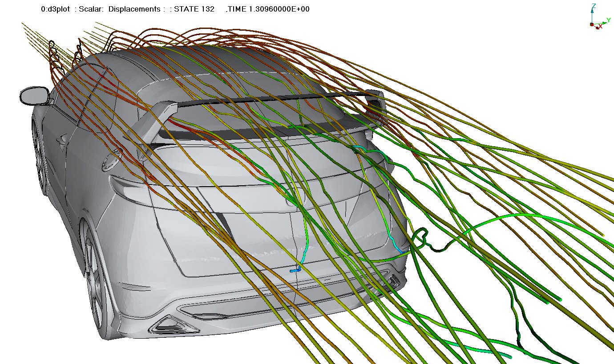Viewport: 614px width, 364px height.
Task: Click the cyan streamline end near the bumper
Action: tap(294, 270)
